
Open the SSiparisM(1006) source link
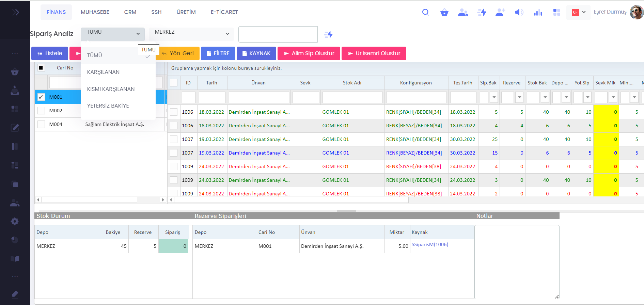430,244
